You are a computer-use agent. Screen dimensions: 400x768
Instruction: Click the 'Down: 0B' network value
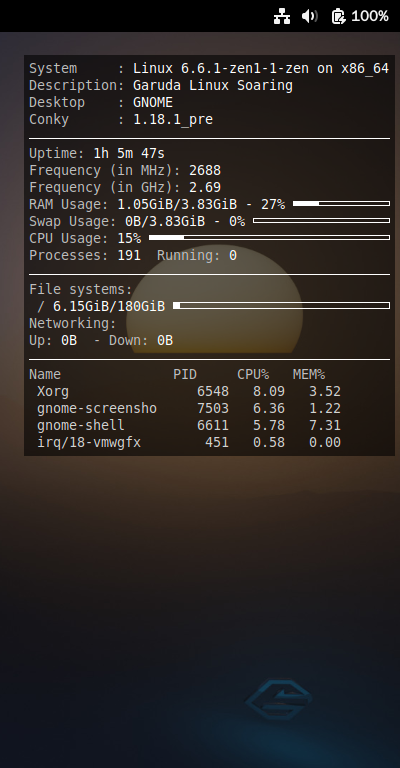[141, 340]
